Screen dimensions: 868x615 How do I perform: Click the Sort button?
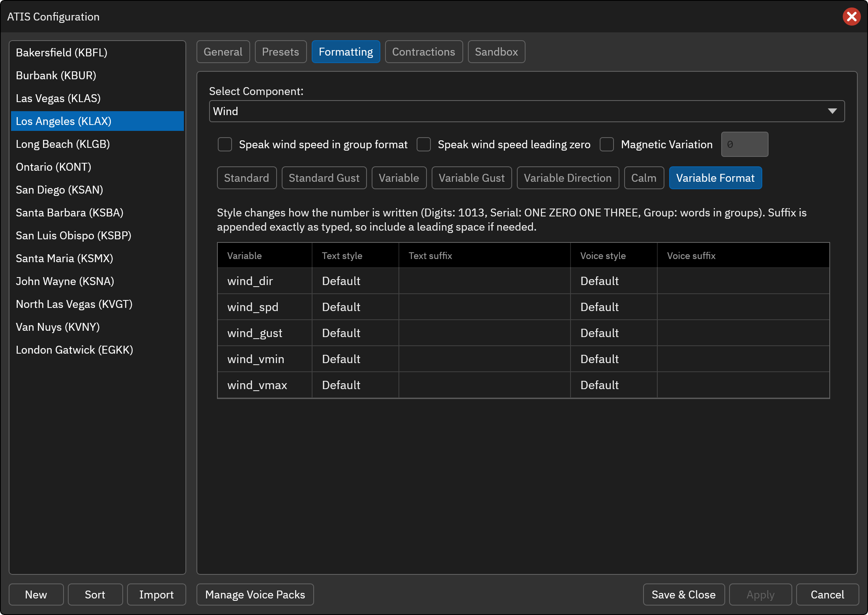[95, 594]
